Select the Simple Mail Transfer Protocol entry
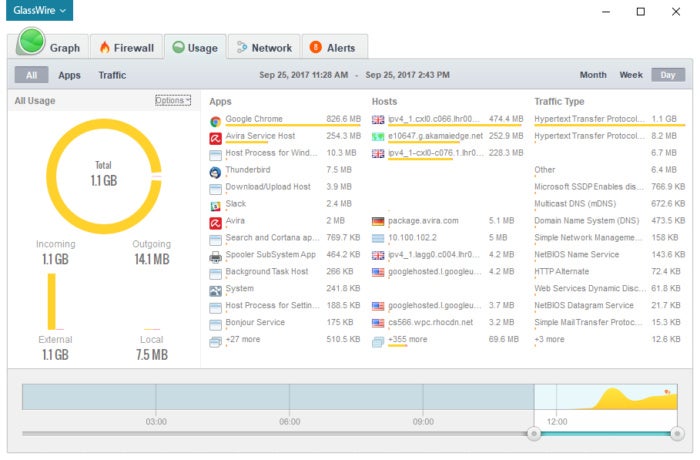 588,322
